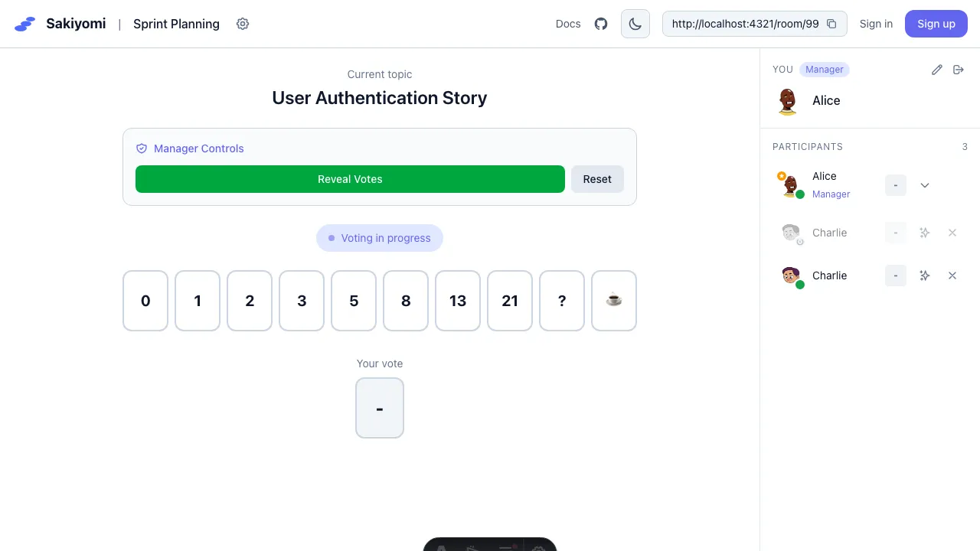Reveal all votes

tap(350, 179)
